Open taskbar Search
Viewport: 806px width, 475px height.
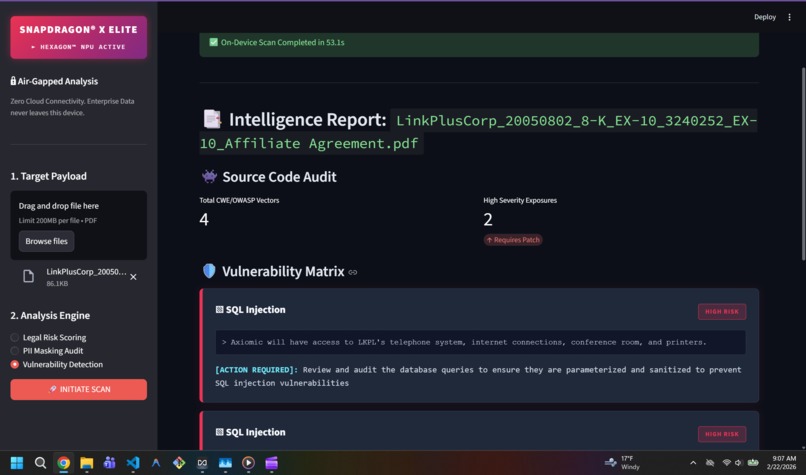coord(40,463)
